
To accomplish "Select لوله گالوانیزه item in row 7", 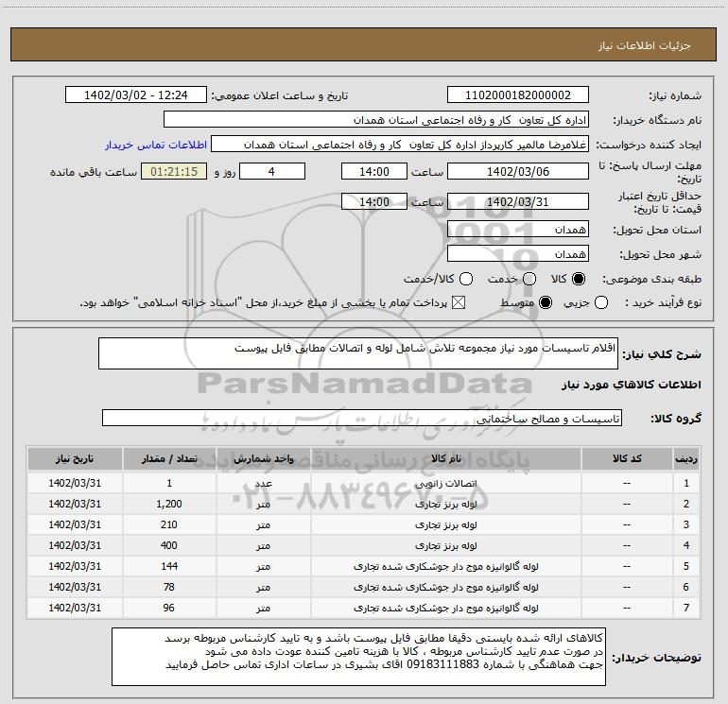I will (x=445, y=608).
